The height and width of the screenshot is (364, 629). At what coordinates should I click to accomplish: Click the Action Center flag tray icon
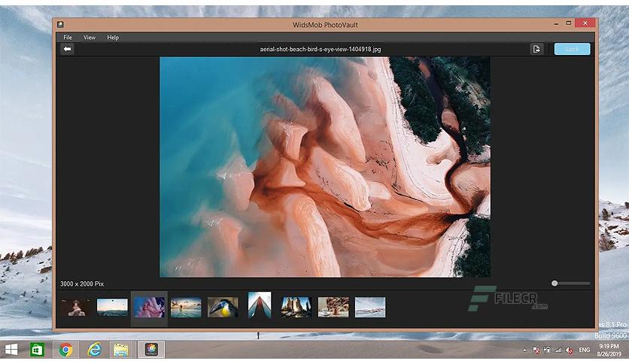coord(536,350)
